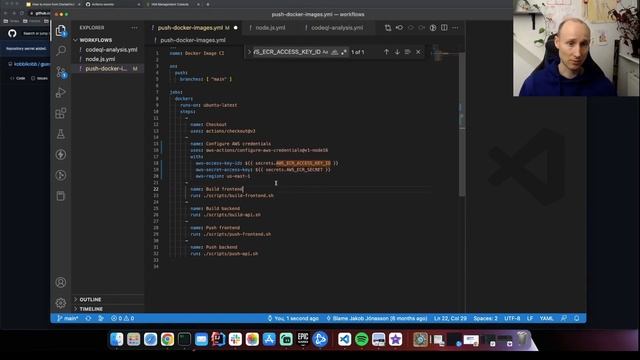640x360 pixels.
Task: Select push-docker-i... file in Explorer tree
Action: 107,69
